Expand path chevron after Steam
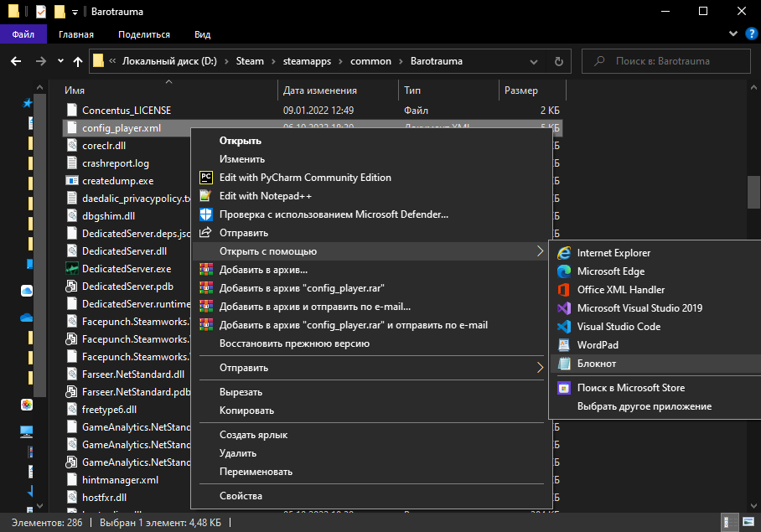This screenshot has width=761, height=532. click(x=274, y=62)
